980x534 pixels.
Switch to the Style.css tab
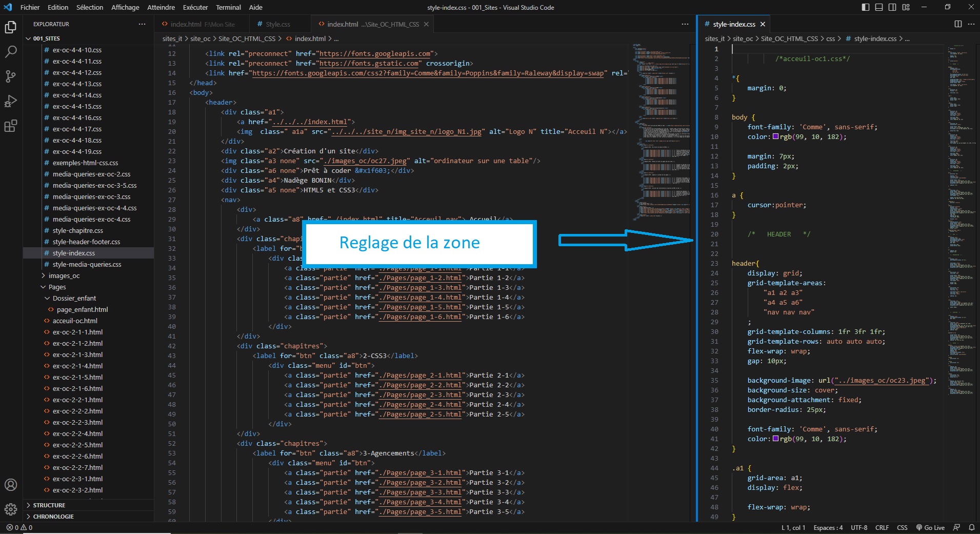pyautogui.click(x=277, y=24)
